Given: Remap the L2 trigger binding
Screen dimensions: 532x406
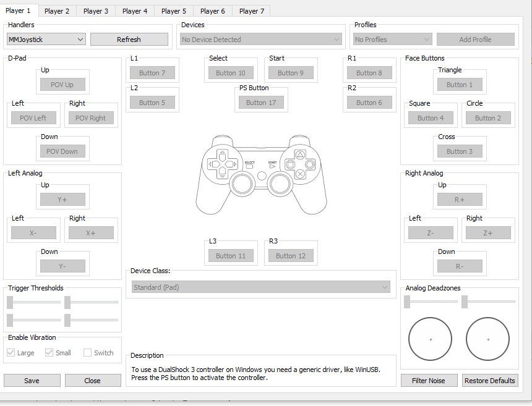Looking at the screenshot, I should pos(152,102).
